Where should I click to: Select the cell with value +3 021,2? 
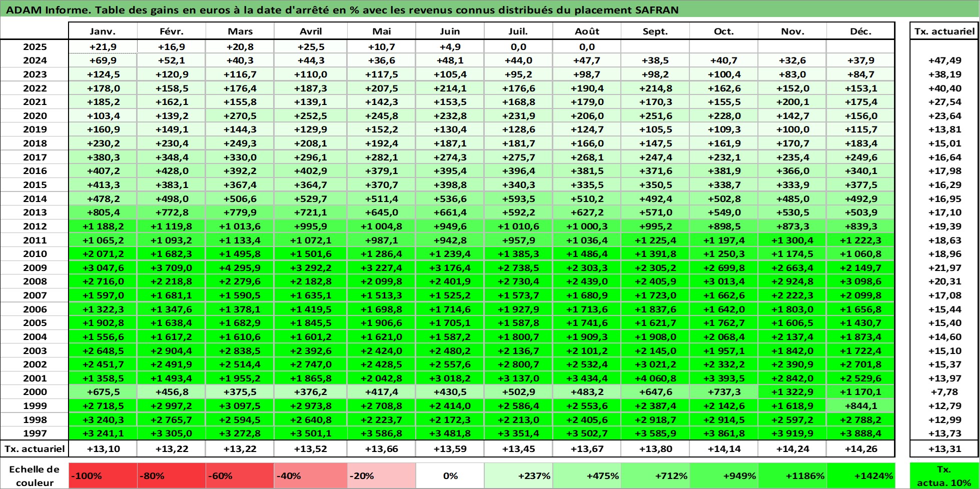(655, 364)
